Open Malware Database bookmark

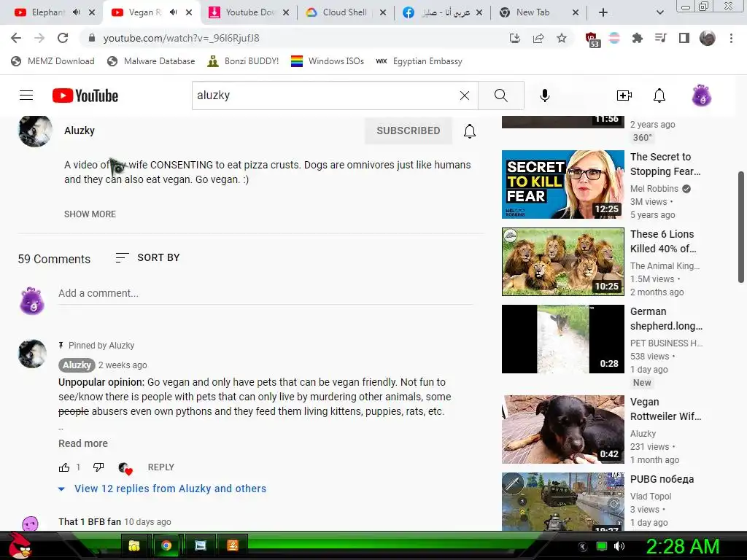[151, 61]
